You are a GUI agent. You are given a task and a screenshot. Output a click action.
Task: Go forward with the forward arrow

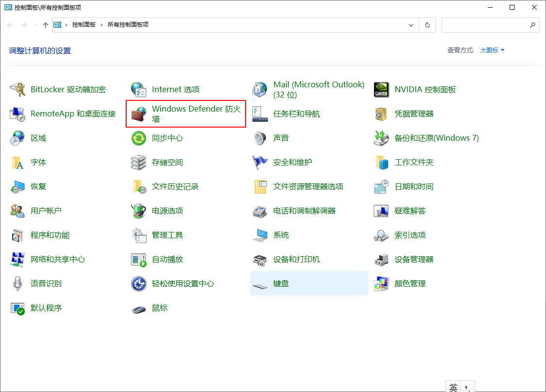point(24,25)
